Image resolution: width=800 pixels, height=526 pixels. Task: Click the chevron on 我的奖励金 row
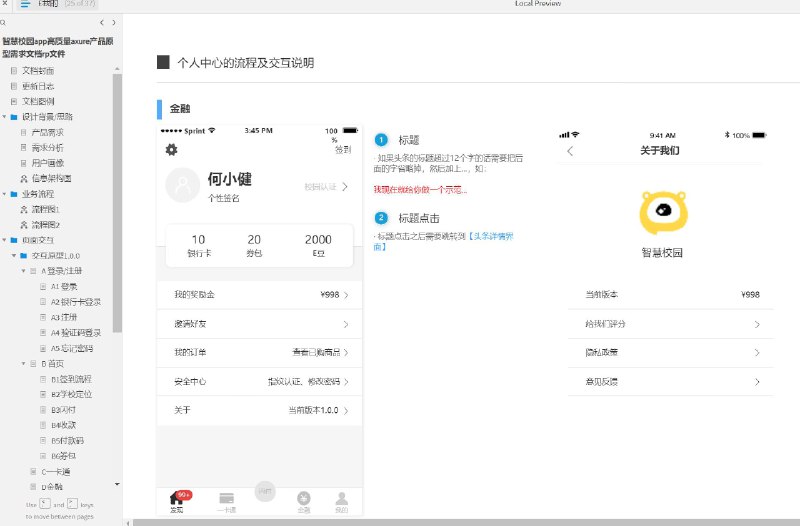point(346,295)
